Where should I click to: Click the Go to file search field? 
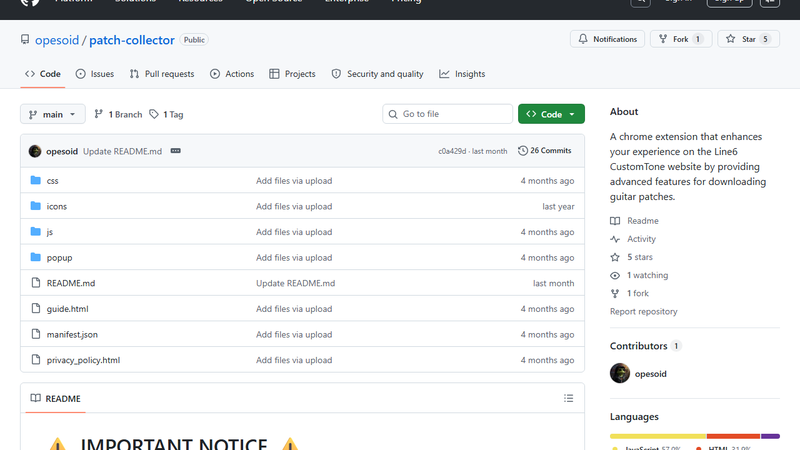point(447,114)
